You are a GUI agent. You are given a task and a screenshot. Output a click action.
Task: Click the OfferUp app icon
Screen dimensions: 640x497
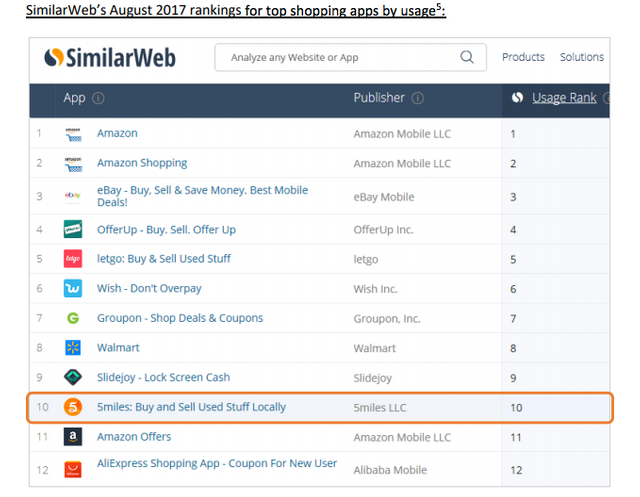[x=72, y=229]
